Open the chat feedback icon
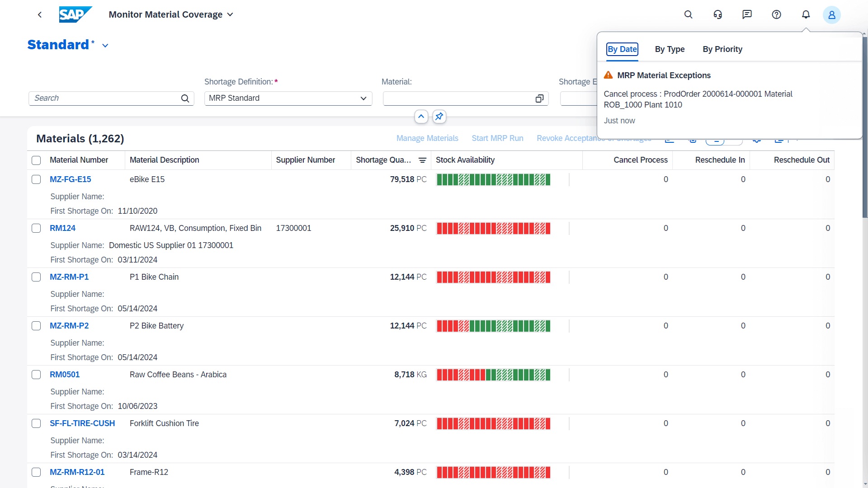 click(x=747, y=14)
